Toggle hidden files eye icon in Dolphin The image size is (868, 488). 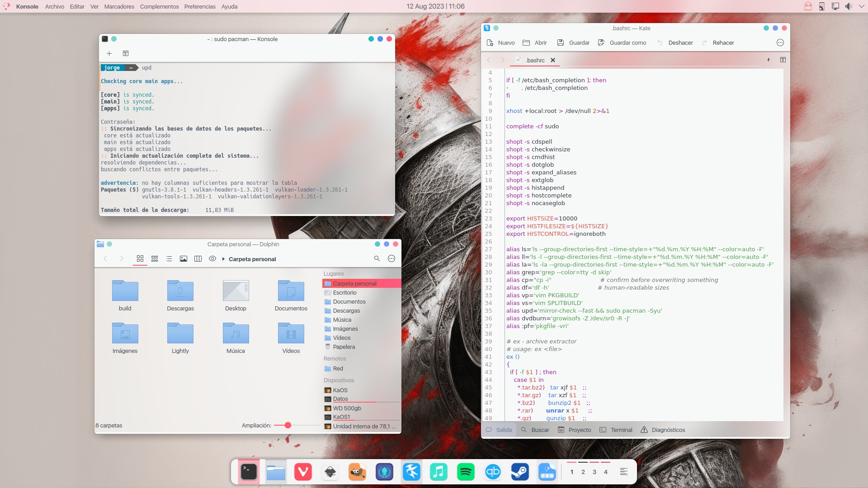pos(212,259)
